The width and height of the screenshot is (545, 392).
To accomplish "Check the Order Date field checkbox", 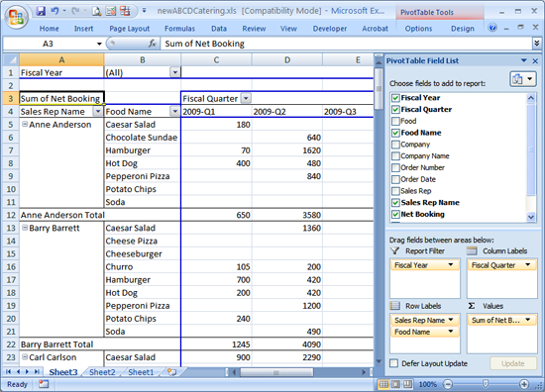I will point(395,179).
